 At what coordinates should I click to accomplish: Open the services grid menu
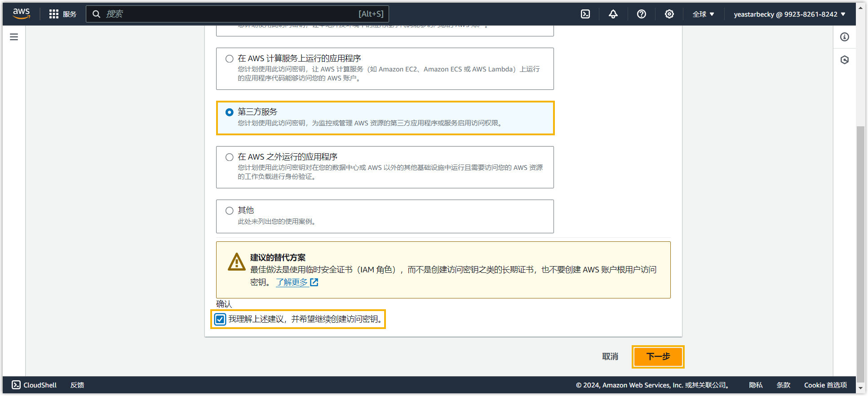pyautogui.click(x=54, y=14)
